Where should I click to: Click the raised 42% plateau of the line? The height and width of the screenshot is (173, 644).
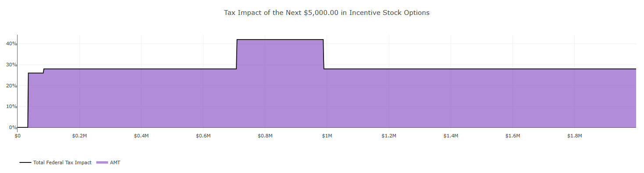coord(280,40)
